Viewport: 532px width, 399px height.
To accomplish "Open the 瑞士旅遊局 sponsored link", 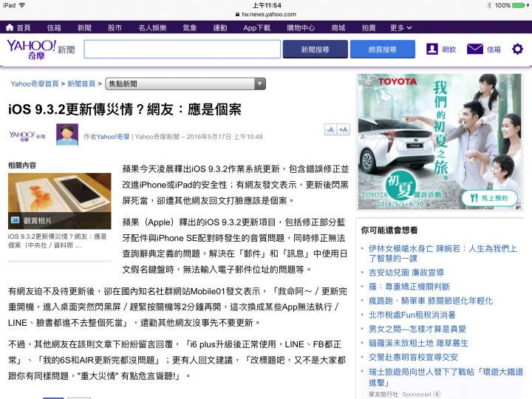I will tap(446, 377).
